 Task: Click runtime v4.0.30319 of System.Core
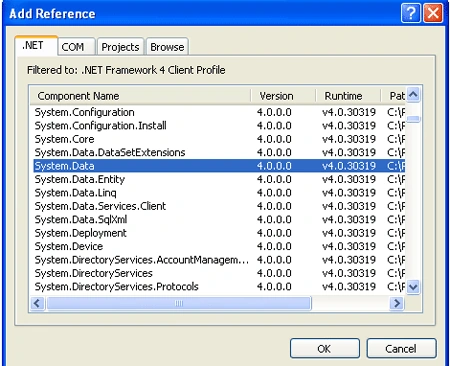(x=349, y=139)
